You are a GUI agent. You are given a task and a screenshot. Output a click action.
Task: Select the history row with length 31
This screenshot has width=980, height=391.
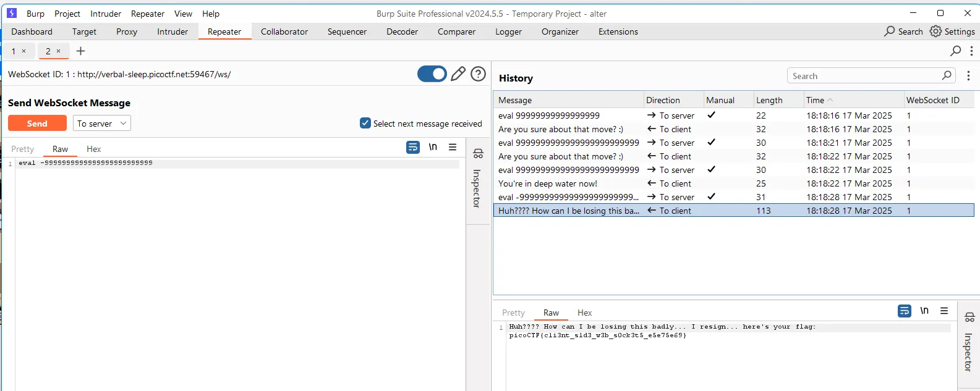[x=734, y=197]
